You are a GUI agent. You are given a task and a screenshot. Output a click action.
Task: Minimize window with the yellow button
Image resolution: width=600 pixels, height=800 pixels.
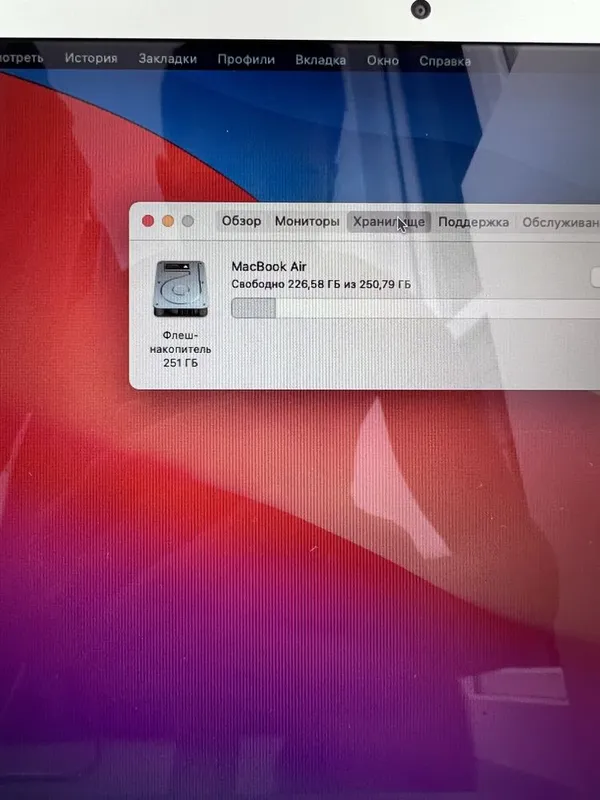coord(168,221)
